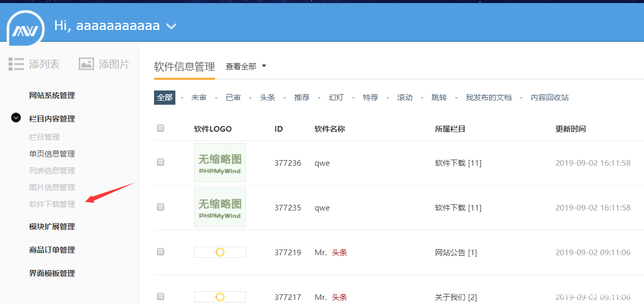Open thumbnail placeholder for ID 377236
The height and width of the screenshot is (304, 644).
click(x=220, y=163)
